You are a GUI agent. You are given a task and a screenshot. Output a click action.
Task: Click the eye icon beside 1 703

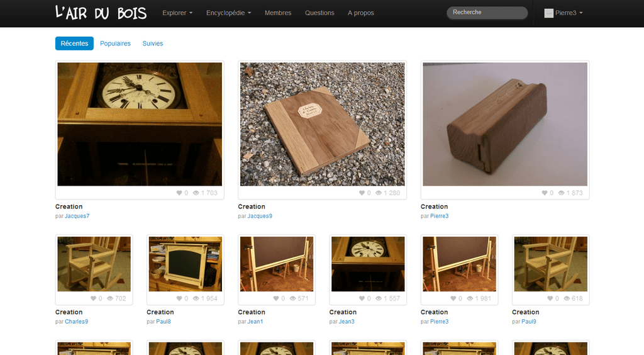(x=196, y=193)
